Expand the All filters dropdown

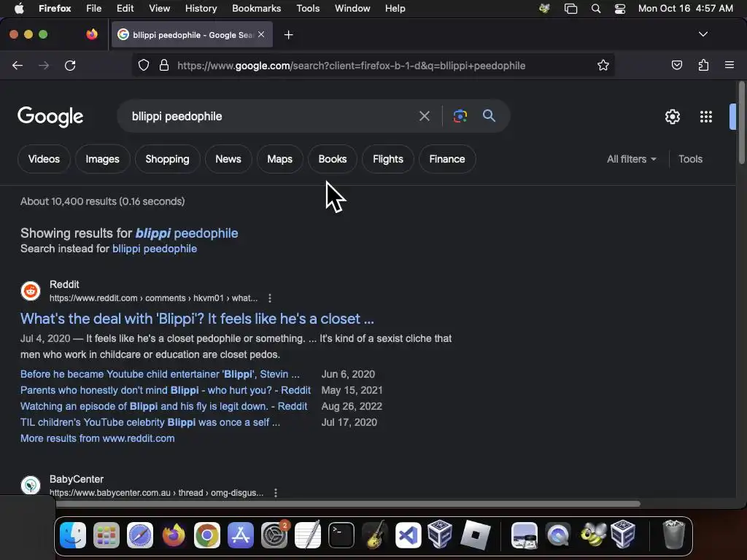coord(631,159)
